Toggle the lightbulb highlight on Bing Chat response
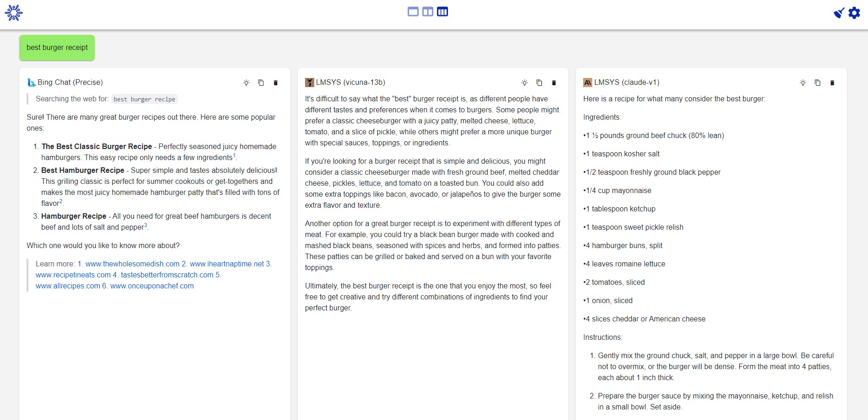Screen dimensions: 868x420 [x=246, y=83]
